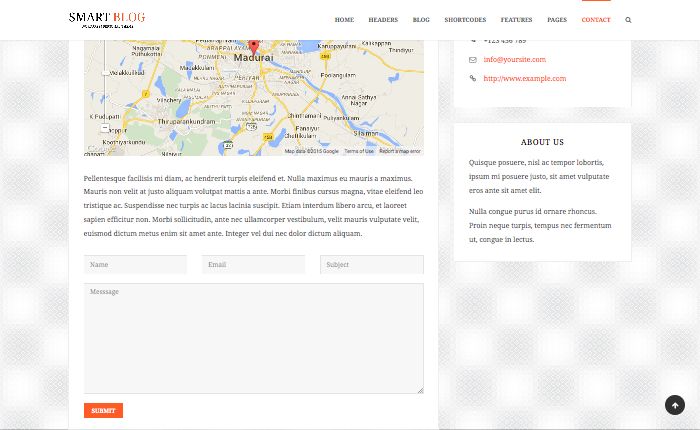Click the Smart Blog logo
Viewport: 700px width, 430px height.
coord(107,18)
